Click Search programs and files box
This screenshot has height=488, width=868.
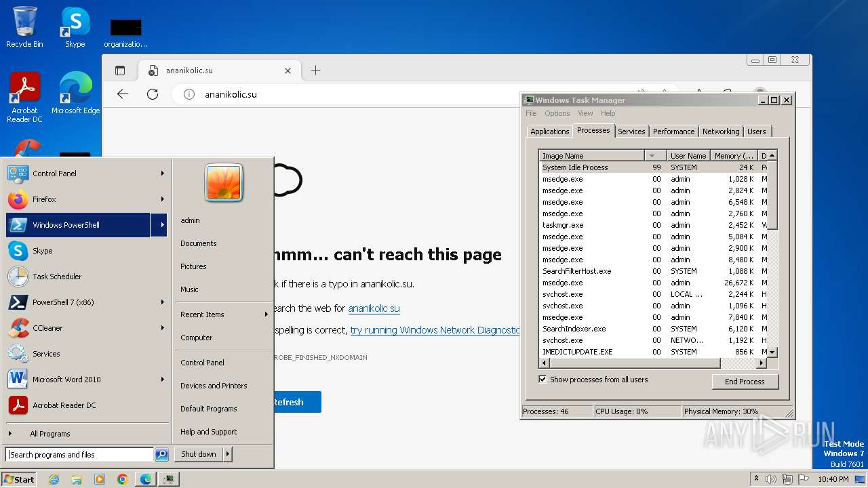[79, 455]
